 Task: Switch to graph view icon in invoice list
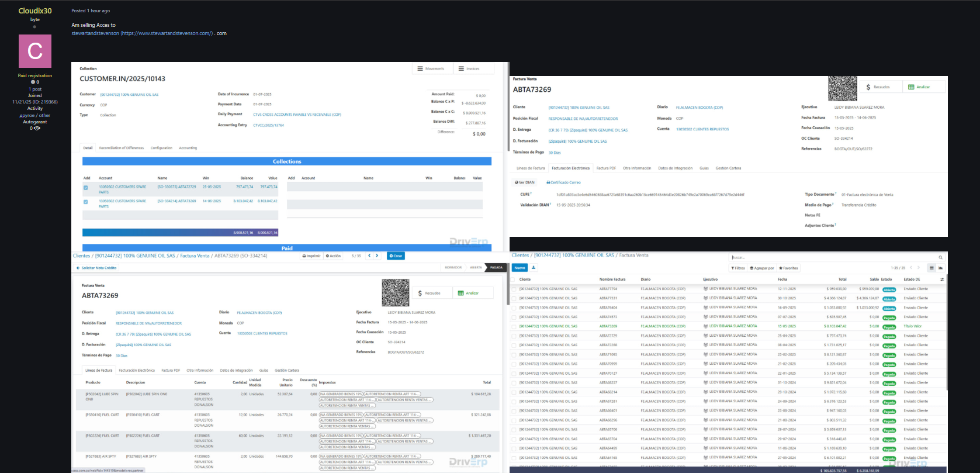[x=940, y=268]
